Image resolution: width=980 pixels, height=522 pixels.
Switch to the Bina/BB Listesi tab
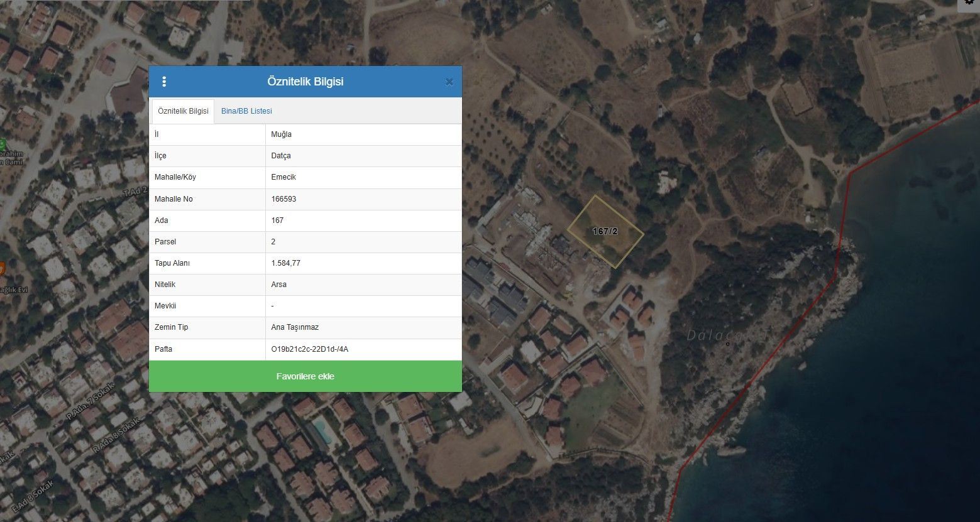click(x=246, y=111)
